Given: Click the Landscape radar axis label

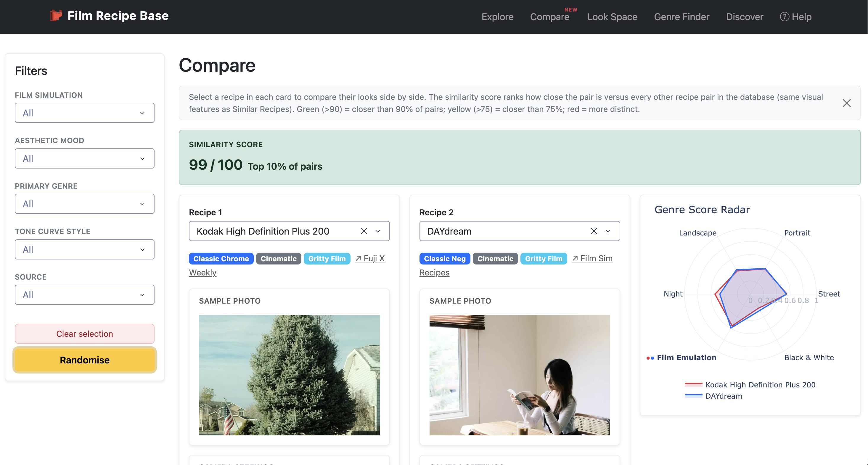Looking at the screenshot, I should (697, 233).
